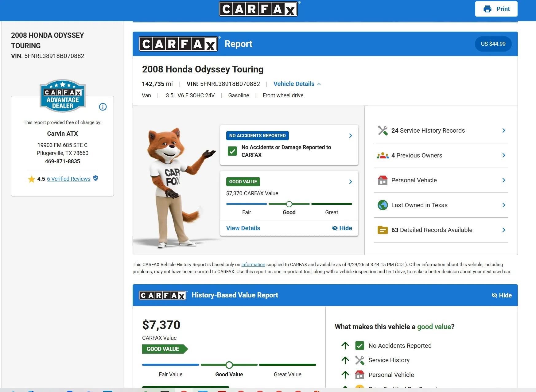
Task: Click the printer icon on the Print button
Action: click(487, 9)
